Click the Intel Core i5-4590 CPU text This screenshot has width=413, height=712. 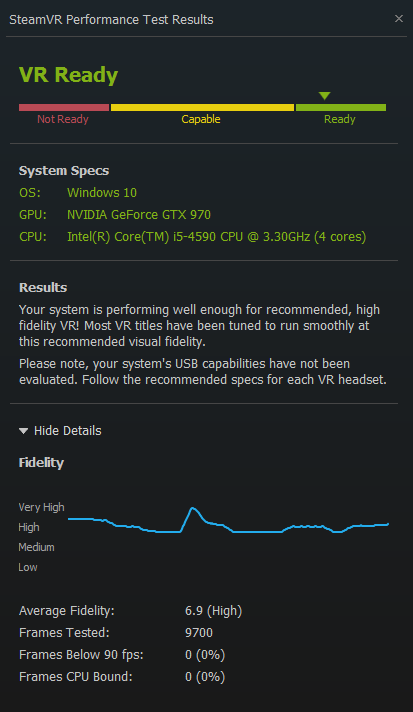pos(216,237)
